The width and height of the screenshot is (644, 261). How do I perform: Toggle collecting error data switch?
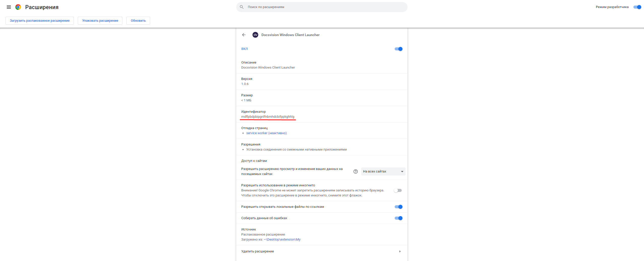click(x=398, y=218)
